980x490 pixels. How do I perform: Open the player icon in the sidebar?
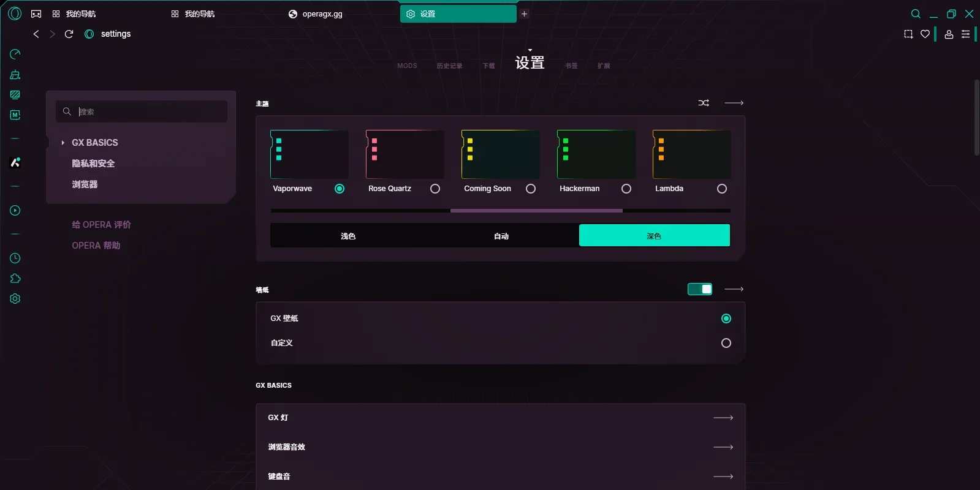(15, 211)
